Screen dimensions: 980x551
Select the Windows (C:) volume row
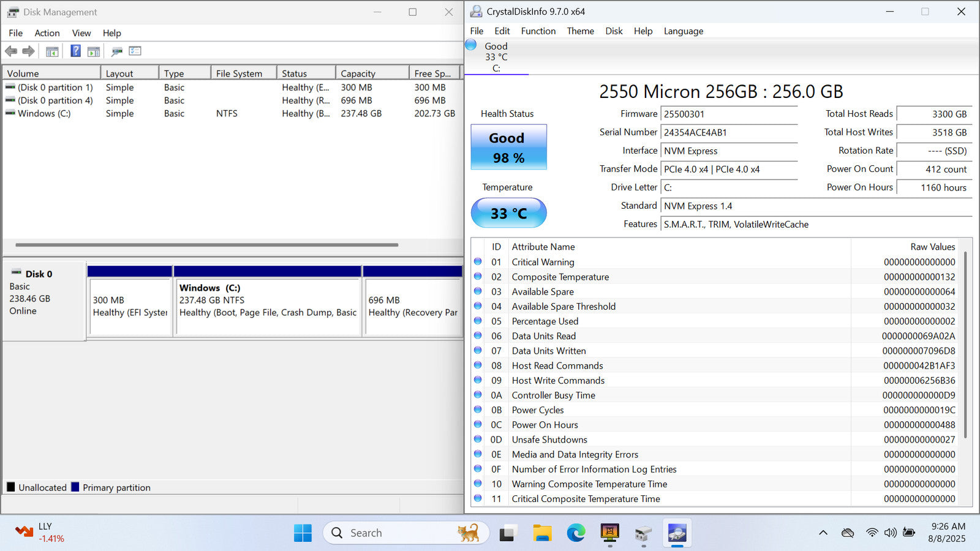(44, 113)
